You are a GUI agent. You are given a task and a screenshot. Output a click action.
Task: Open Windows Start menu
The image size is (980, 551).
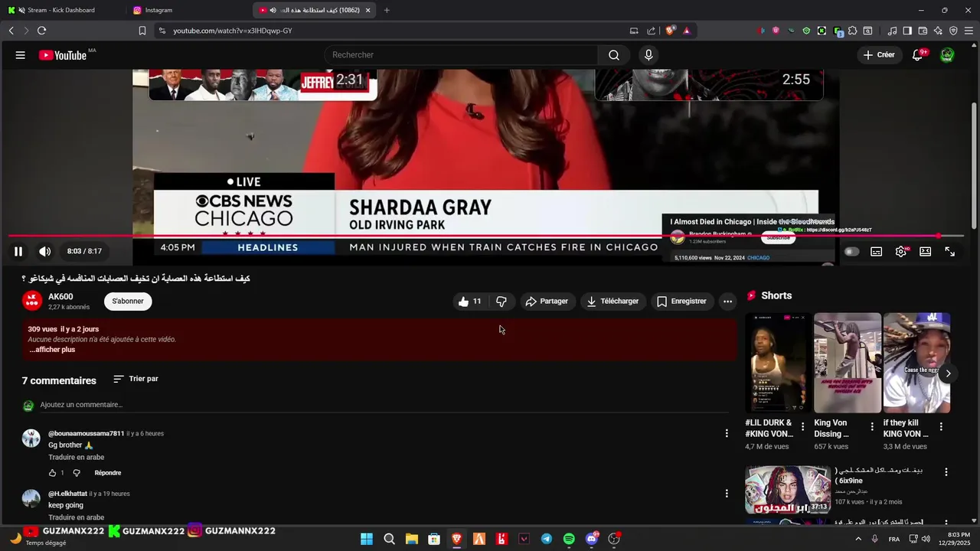[367, 539]
